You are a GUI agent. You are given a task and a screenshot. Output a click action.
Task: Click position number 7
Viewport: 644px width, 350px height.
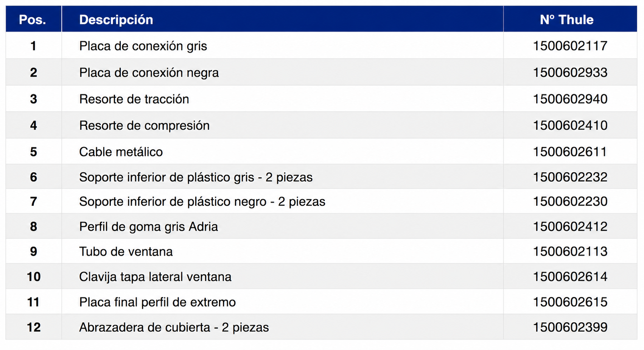(34, 201)
